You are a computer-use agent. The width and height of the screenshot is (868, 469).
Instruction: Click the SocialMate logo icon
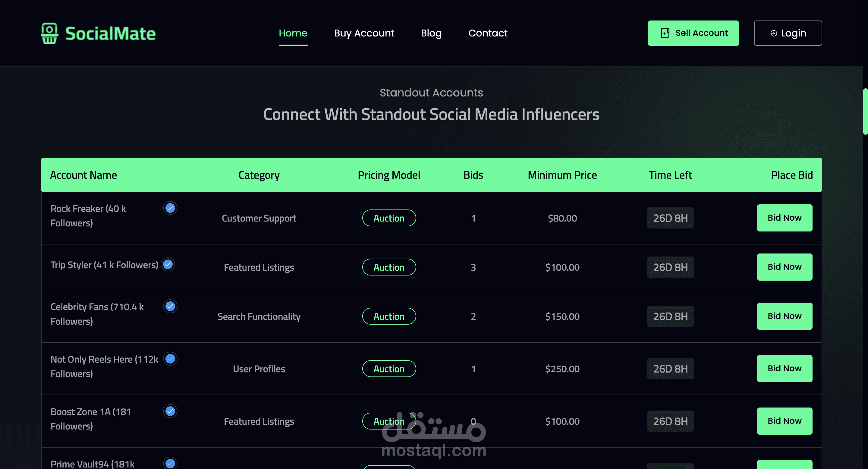(49, 33)
